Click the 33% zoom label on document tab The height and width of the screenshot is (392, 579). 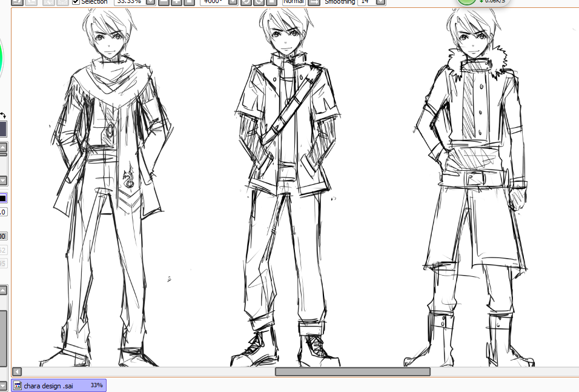(97, 385)
